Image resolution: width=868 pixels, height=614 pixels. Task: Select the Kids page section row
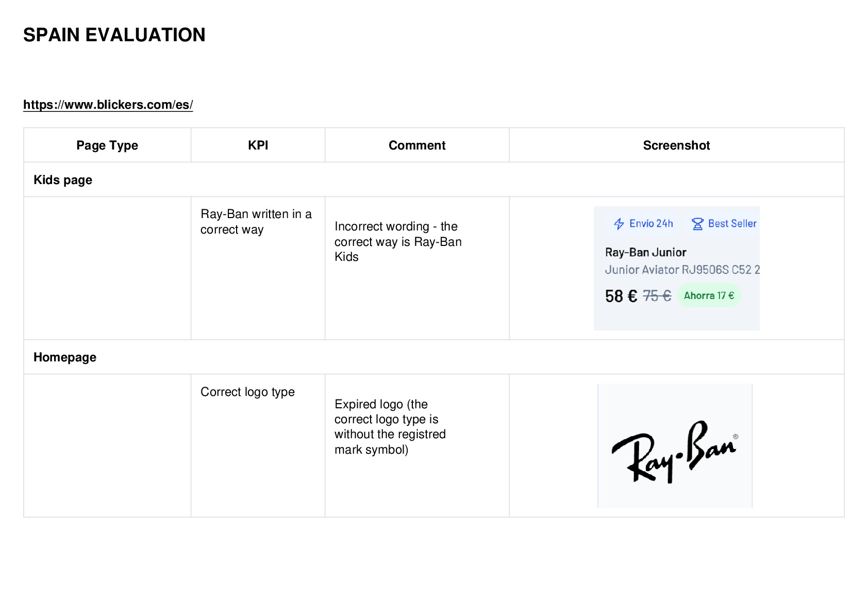pyautogui.click(x=434, y=180)
